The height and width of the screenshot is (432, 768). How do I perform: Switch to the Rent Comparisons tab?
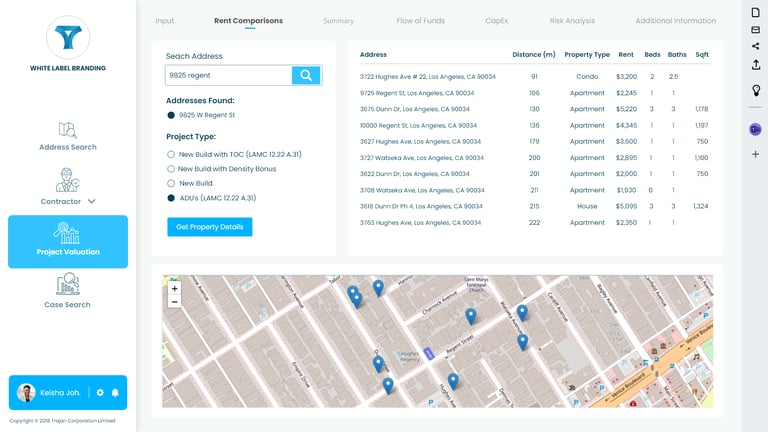(x=248, y=21)
